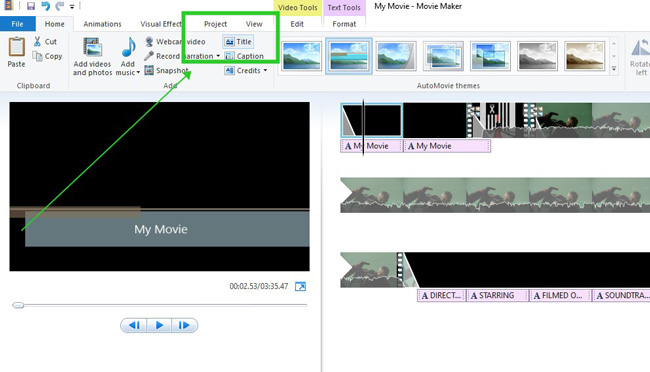Click Add videos and photos icon
Viewport: 650px width, 372px height.
coord(92,47)
